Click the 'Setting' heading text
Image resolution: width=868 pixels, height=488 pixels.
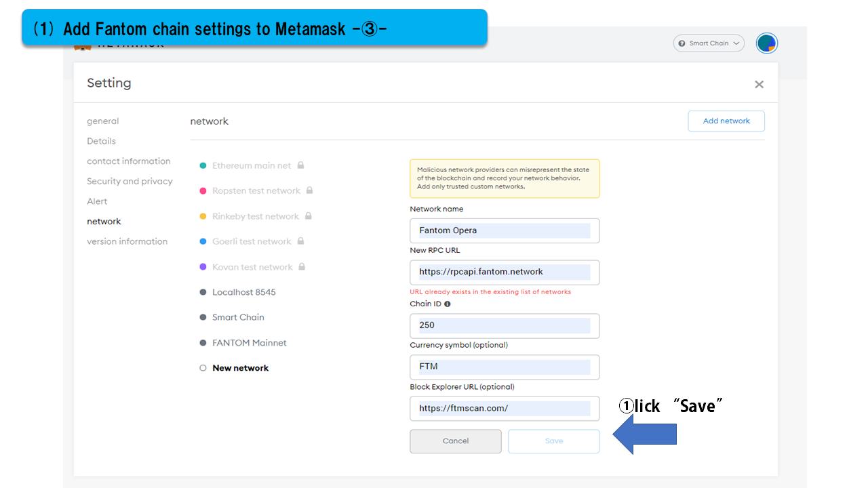[x=109, y=83]
